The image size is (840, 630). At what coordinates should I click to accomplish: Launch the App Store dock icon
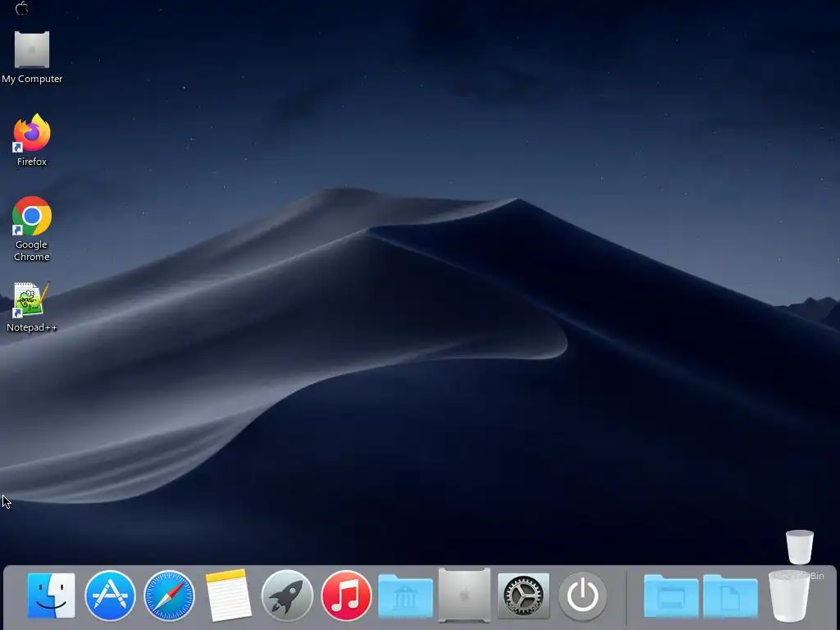pyautogui.click(x=110, y=596)
